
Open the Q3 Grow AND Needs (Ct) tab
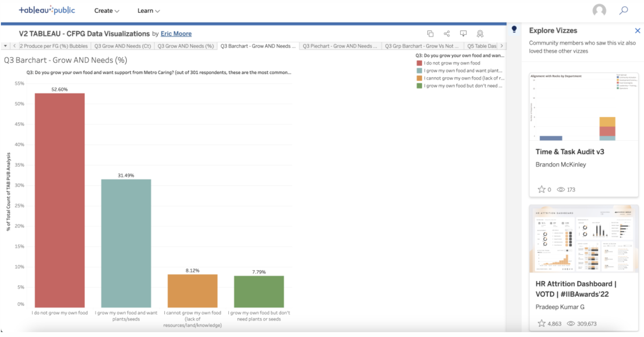[123, 46]
